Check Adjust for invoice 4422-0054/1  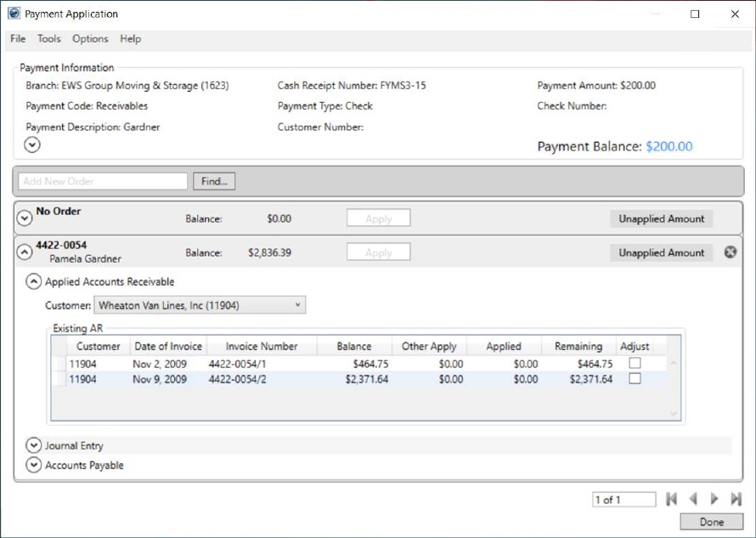click(635, 364)
